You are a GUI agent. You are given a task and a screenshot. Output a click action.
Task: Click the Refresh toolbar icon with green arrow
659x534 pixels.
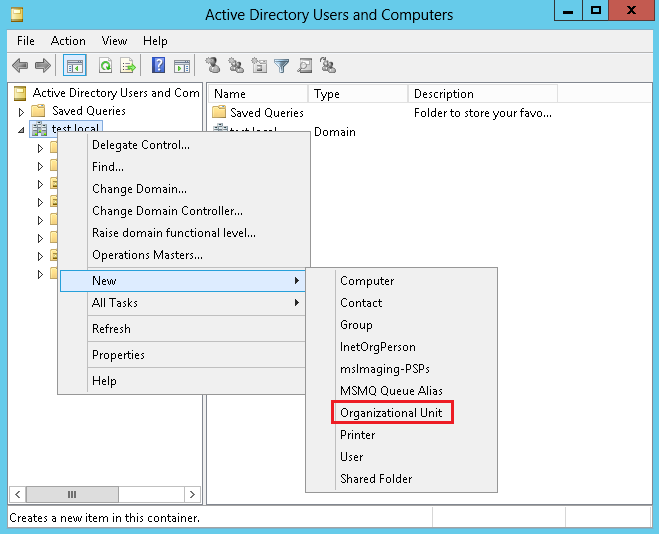click(x=105, y=66)
